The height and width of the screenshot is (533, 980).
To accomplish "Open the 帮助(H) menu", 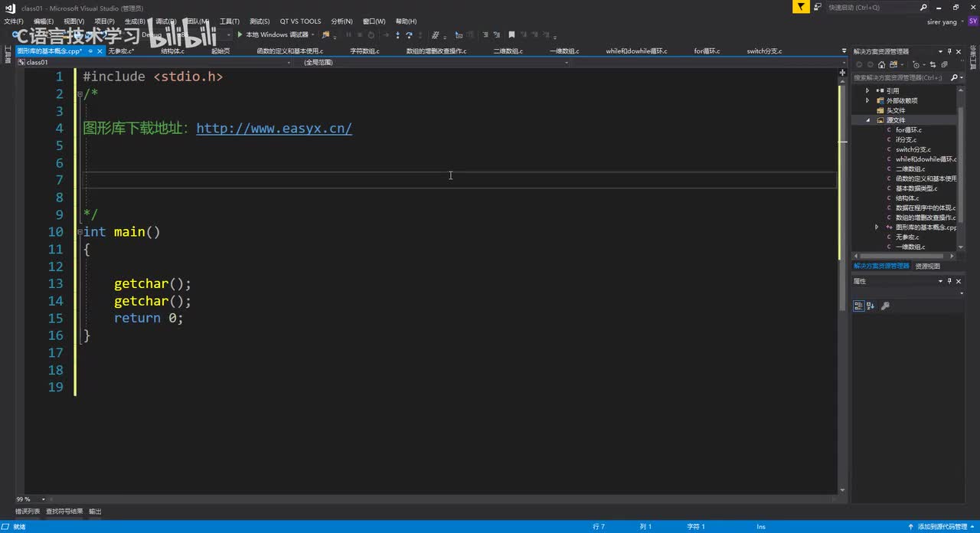I will [407, 21].
